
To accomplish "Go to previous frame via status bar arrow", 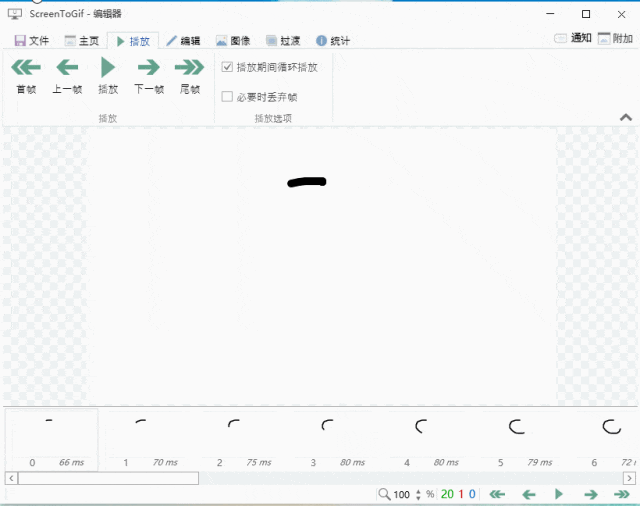I will (x=529, y=495).
